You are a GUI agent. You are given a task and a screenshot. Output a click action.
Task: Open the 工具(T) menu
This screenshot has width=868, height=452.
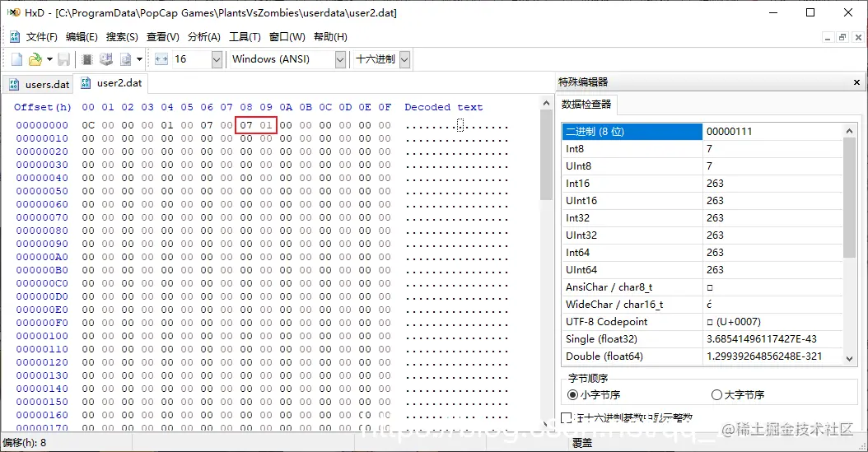pyautogui.click(x=245, y=37)
